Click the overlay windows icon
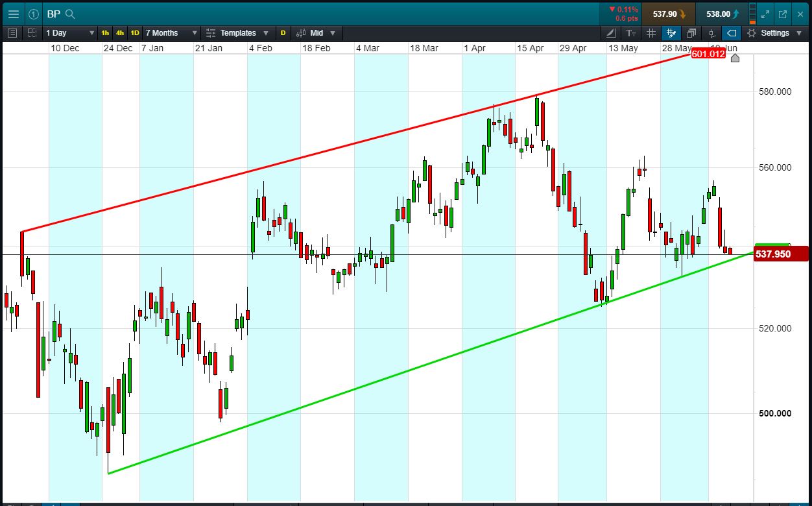812x506 pixels. click(691, 32)
